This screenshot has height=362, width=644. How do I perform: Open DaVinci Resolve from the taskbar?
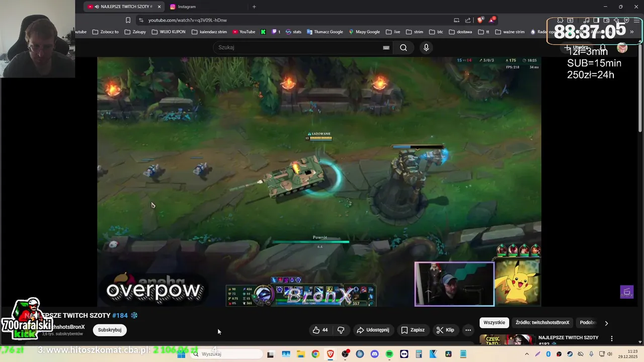coord(448,354)
